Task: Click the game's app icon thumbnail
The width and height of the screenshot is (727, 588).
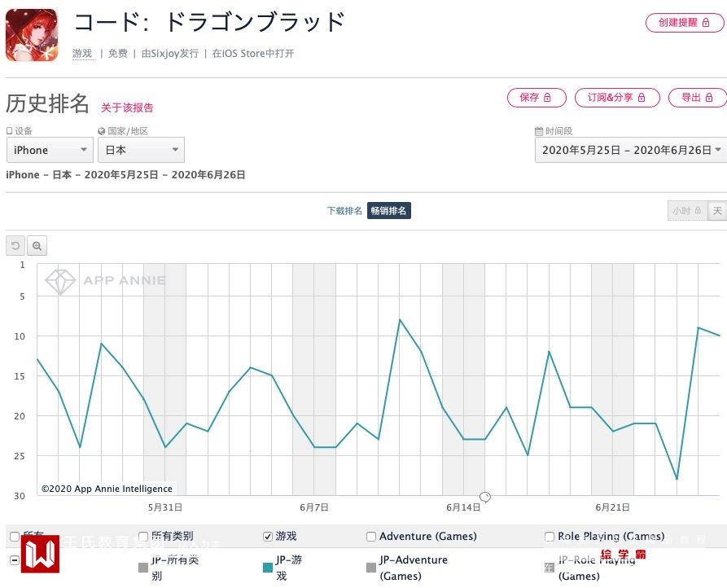Action: 32,35
